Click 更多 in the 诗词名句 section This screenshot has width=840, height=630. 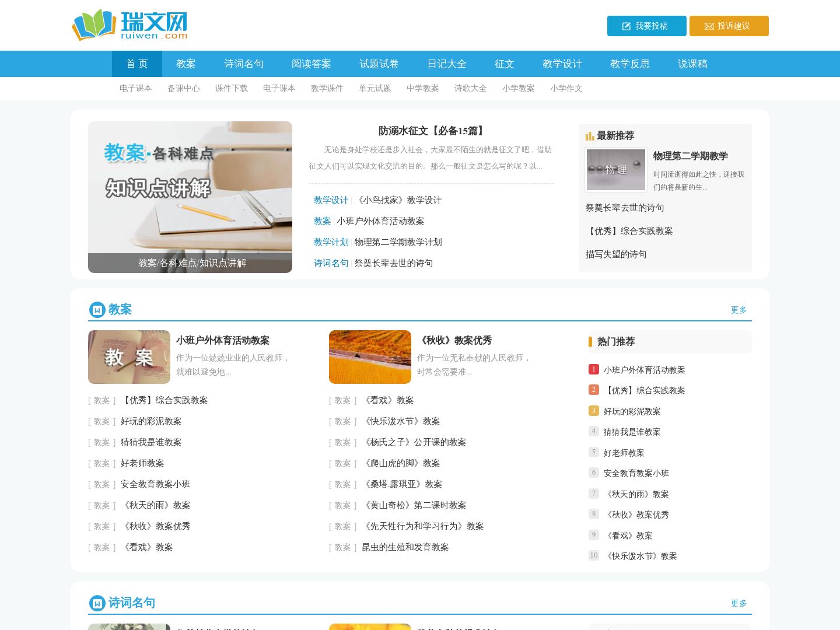(739, 603)
